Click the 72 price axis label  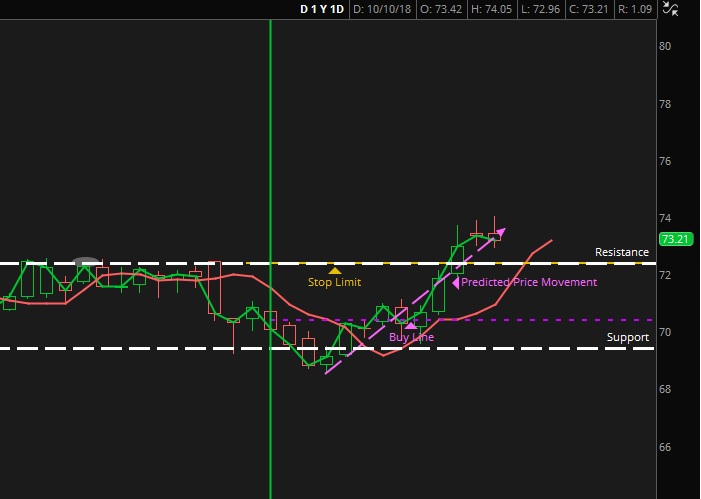point(665,275)
